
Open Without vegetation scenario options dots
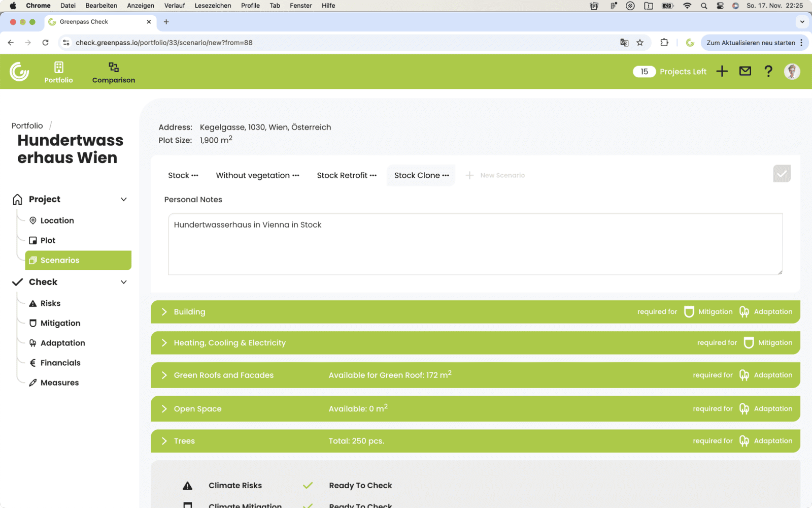[x=296, y=176]
